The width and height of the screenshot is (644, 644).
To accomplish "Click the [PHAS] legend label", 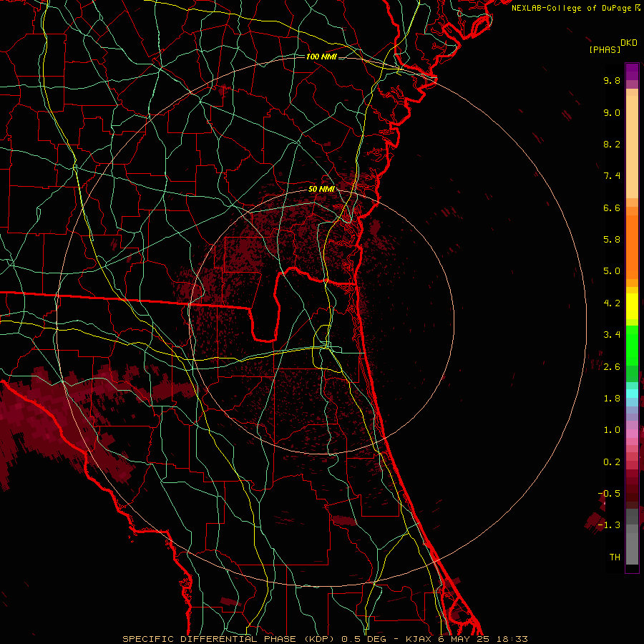I will 605,49.
